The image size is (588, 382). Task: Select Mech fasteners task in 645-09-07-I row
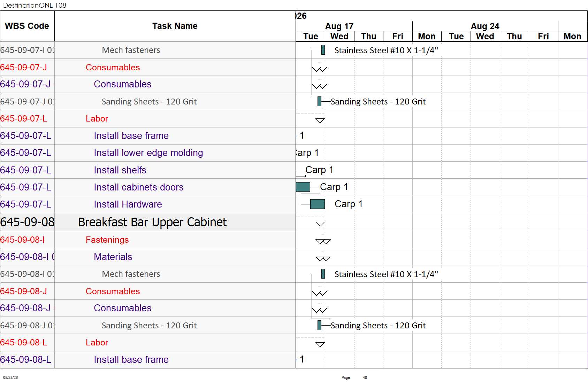click(x=131, y=50)
